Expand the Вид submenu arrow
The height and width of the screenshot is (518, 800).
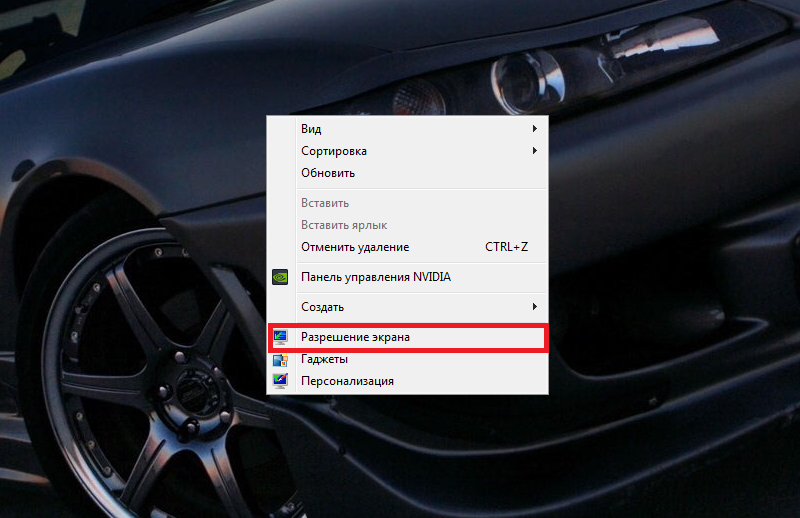tap(535, 129)
